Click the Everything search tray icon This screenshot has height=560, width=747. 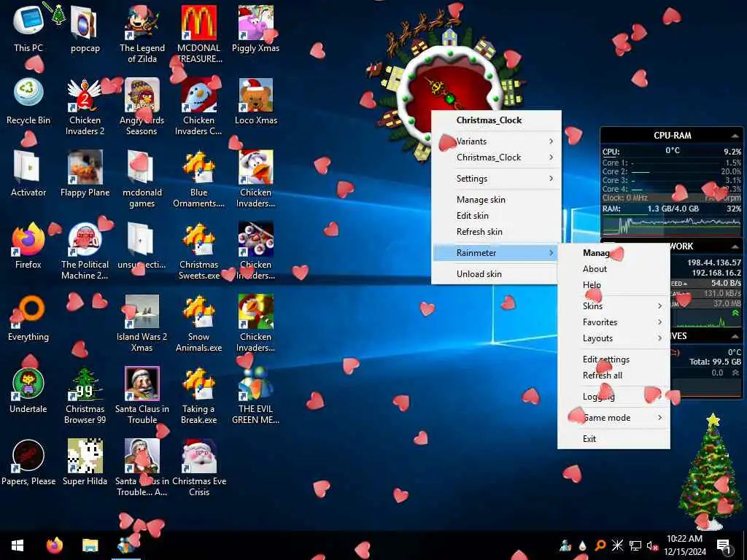pos(600,545)
